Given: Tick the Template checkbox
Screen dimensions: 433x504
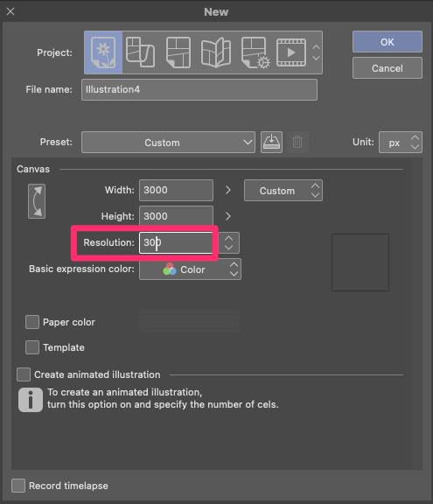Looking at the screenshot, I should (x=32, y=347).
